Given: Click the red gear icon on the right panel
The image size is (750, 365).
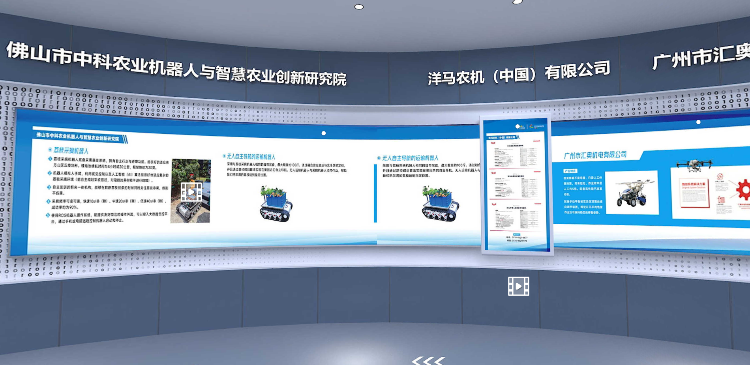Looking at the screenshot, I should (x=743, y=189).
